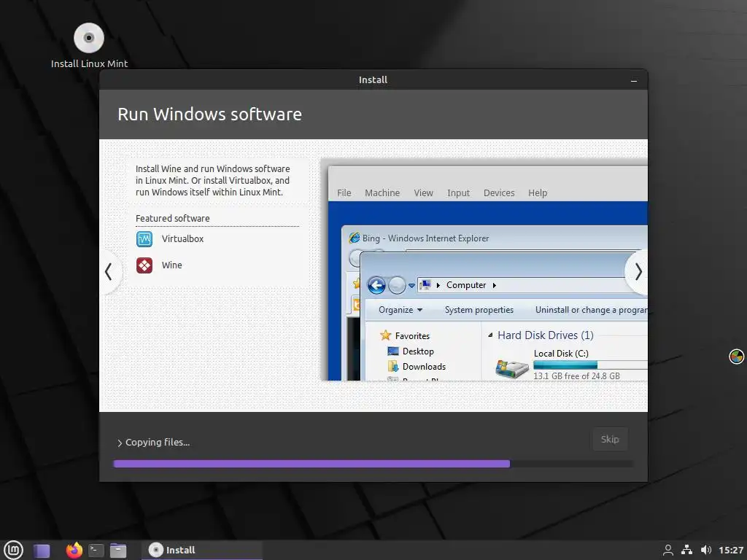Collapse the Hard Disk Drives group triangle
The image size is (747, 560).
(490, 335)
